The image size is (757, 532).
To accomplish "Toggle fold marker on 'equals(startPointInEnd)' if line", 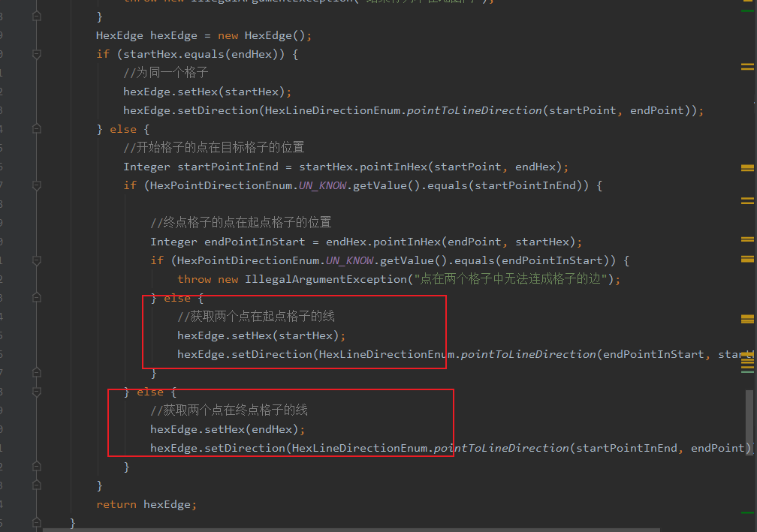I will (37, 185).
